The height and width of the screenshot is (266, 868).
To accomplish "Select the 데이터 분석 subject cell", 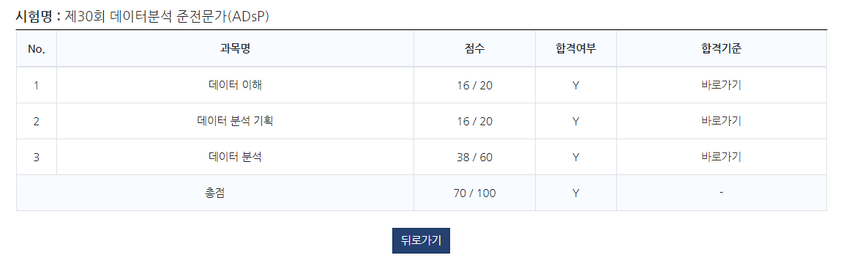I will [x=235, y=157].
